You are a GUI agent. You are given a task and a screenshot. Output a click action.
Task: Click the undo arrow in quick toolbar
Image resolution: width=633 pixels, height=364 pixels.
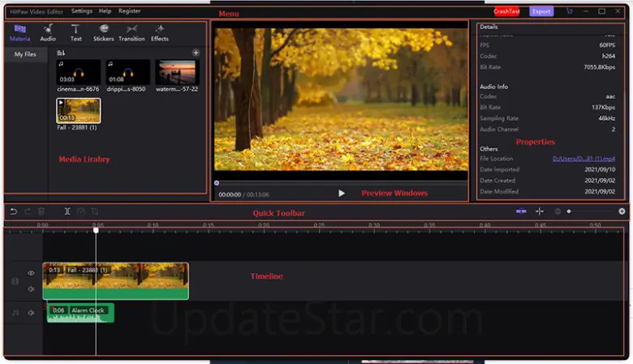(13, 211)
